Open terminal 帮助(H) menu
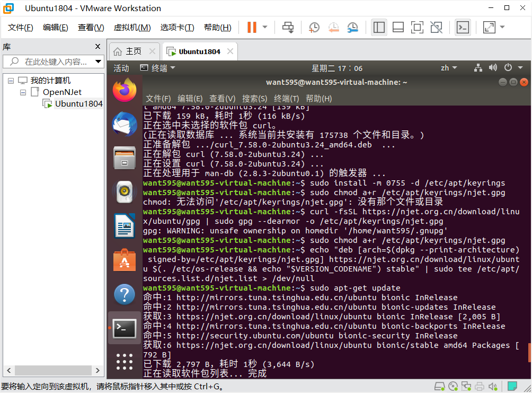The height and width of the screenshot is (393, 532). (318, 99)
